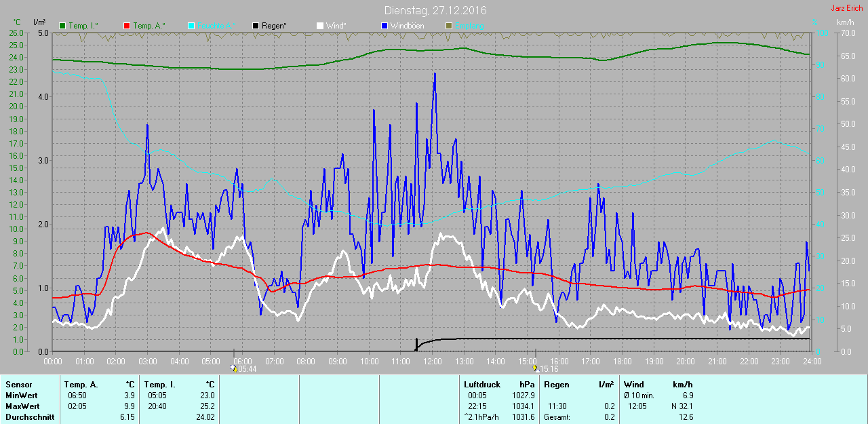Click the Regen header in stats table

[x=557, y=385]
